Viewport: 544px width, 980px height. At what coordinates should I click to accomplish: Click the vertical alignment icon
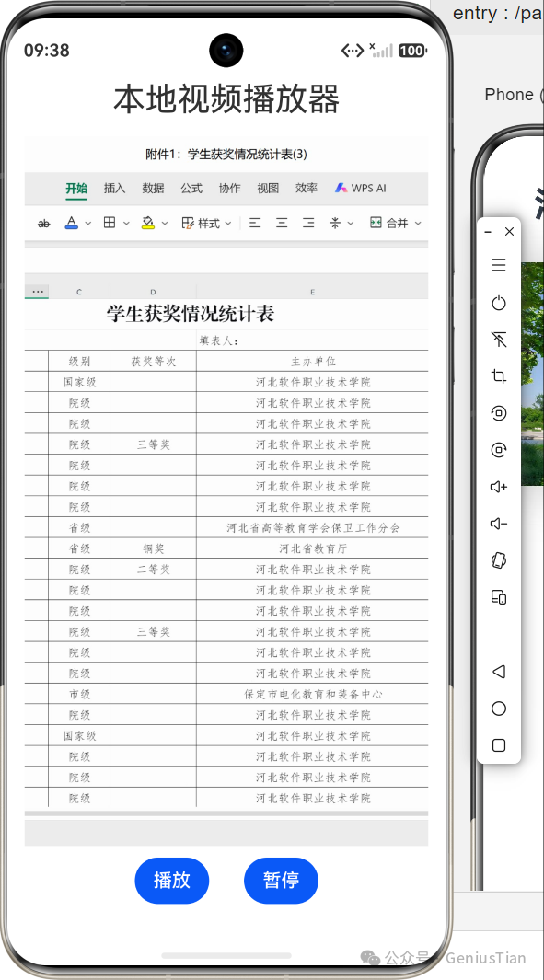point(335,223)
